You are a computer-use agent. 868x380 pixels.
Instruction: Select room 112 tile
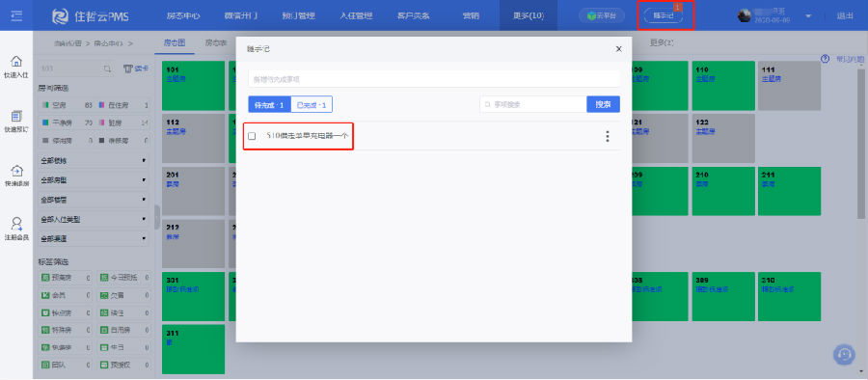(193, 139)
